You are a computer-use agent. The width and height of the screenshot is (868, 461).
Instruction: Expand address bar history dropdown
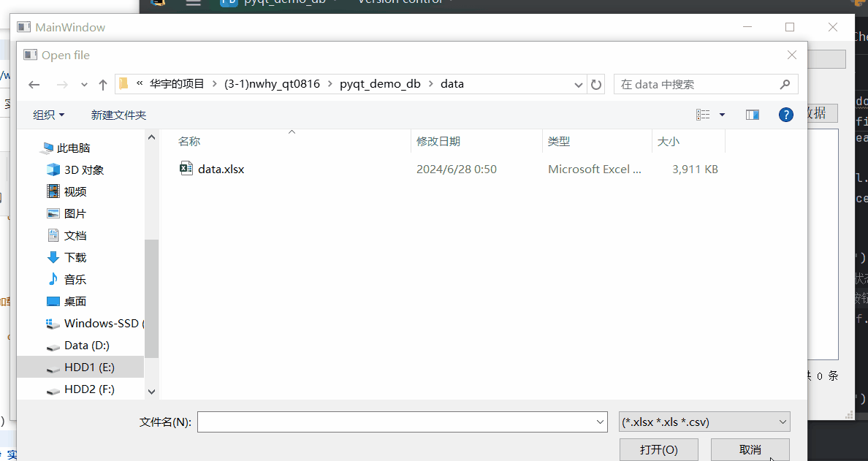pyautogui.click(x=579, y=85)
